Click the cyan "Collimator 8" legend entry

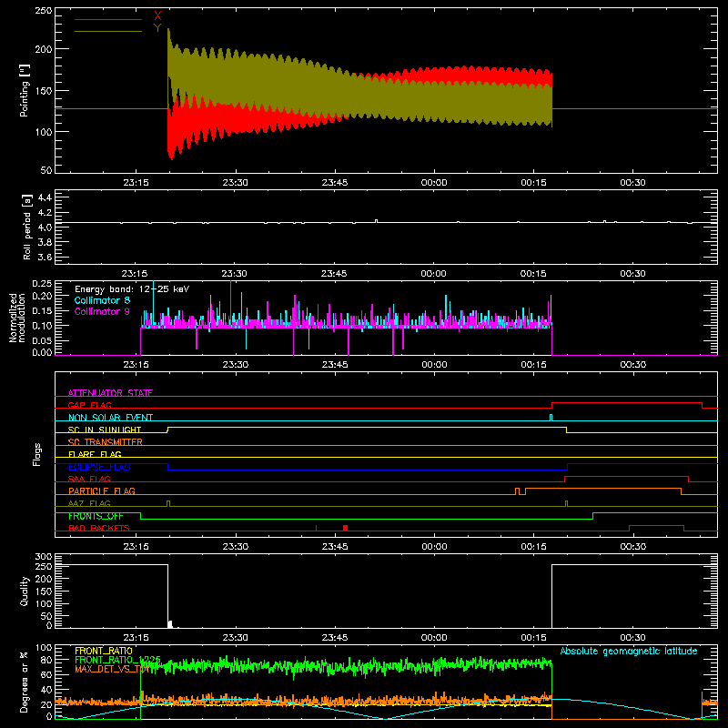(102, 300)
